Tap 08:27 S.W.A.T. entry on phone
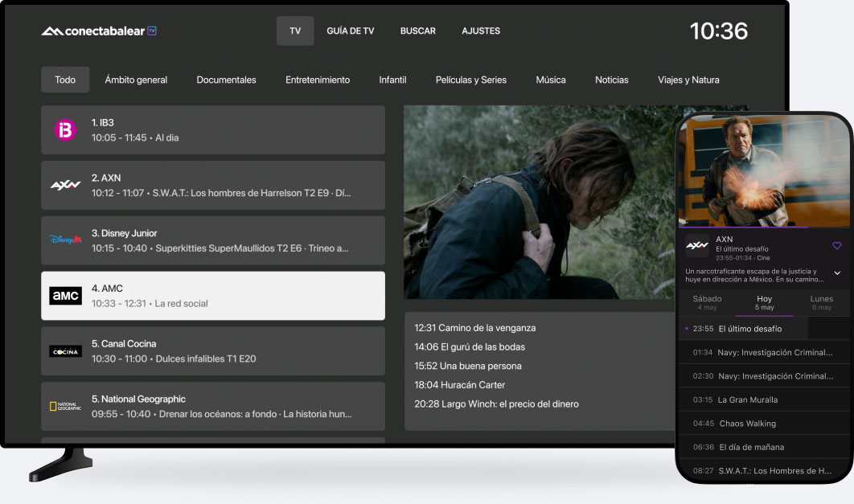 764,471
